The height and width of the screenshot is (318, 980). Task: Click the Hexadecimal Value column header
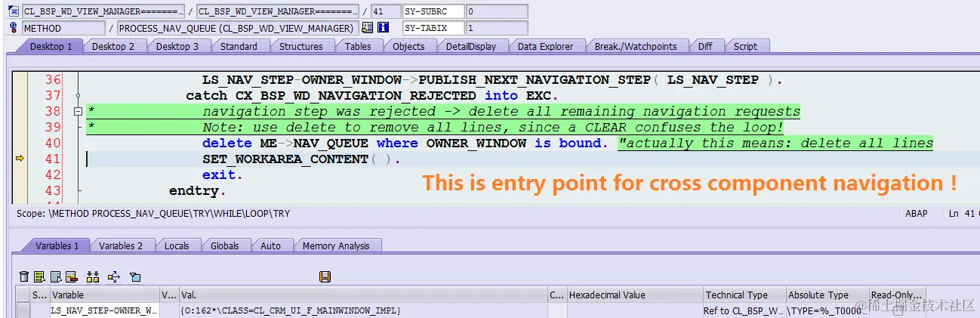[x=634, y=295]
